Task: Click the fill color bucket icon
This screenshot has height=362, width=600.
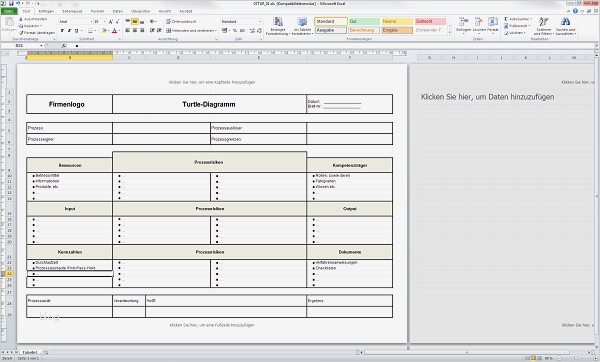Action: point(104,30)
